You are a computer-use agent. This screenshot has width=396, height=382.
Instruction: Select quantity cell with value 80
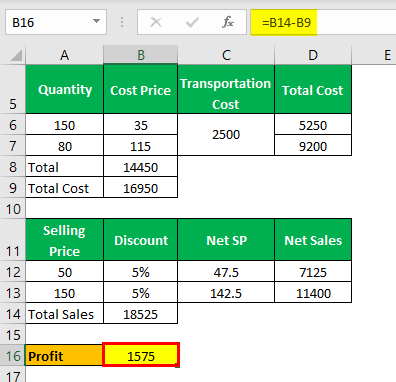65,146
